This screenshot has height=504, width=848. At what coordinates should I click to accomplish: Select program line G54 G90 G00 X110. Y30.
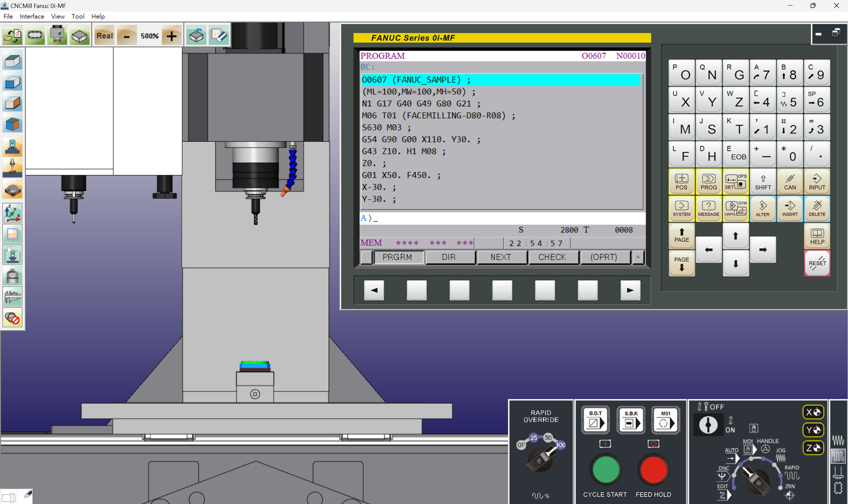(421, 140)
